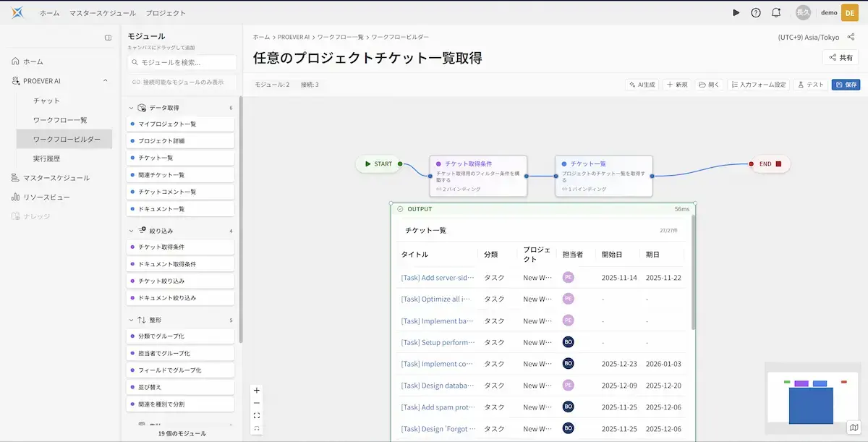Collapse the データ取得 module group
The height and width of the screenshot is (442, 868).
click(x=132, y=108)
